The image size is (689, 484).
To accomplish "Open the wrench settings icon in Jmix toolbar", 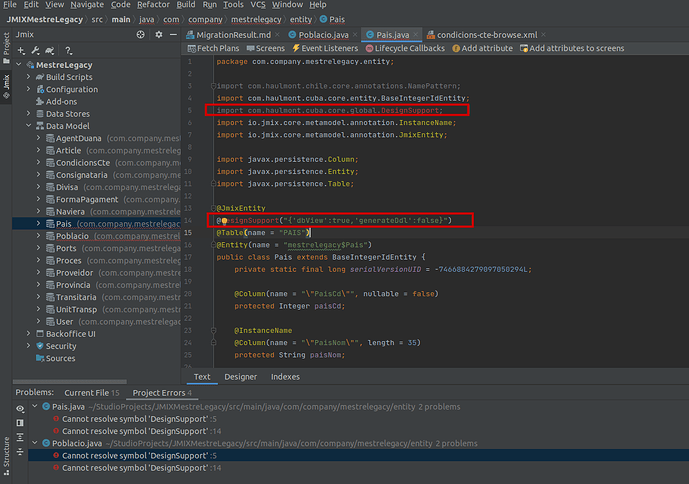I will tap(36, 51).
